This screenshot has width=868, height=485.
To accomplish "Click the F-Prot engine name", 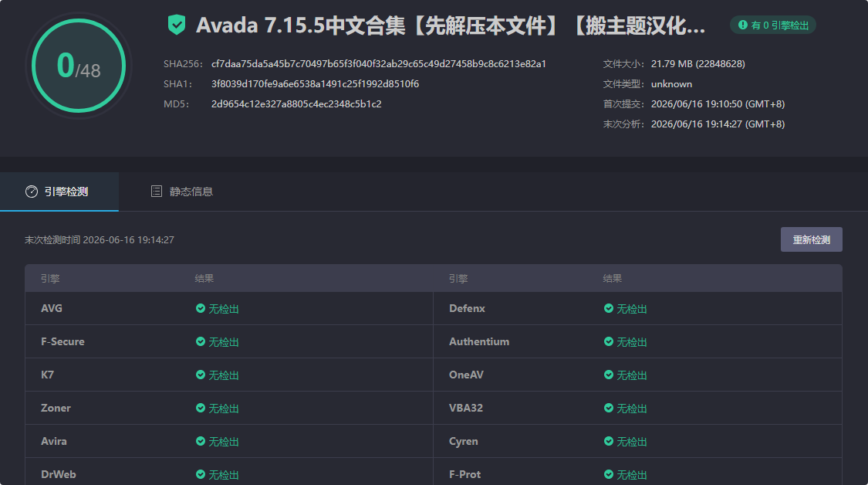I will pyautogui.click(x=464, y=474).
